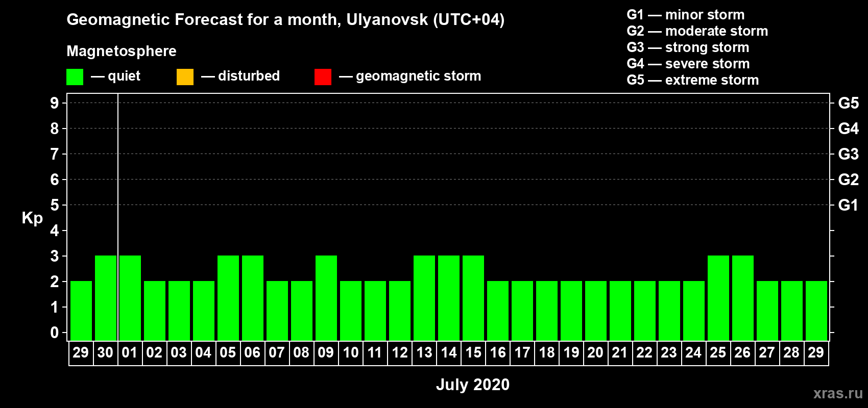Click date label 23 on the axis
Viewport: 868px width, 408px height.
[669, 352]
